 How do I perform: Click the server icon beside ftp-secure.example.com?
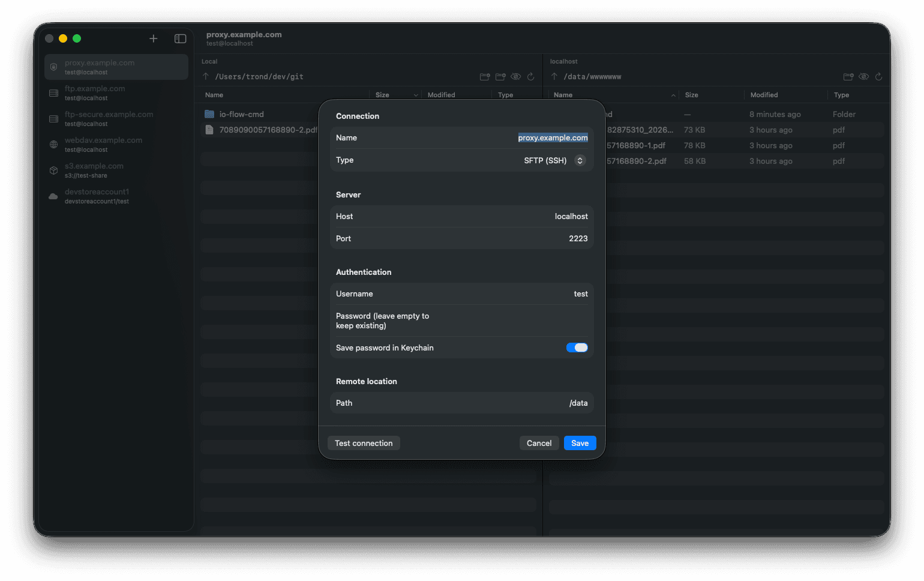(53, 119)
